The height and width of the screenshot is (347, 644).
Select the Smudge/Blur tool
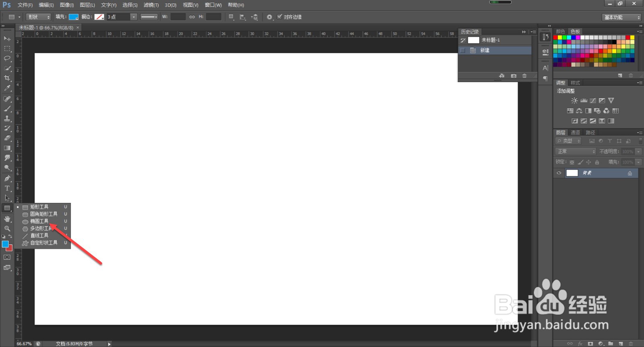(x=7, y=158)
